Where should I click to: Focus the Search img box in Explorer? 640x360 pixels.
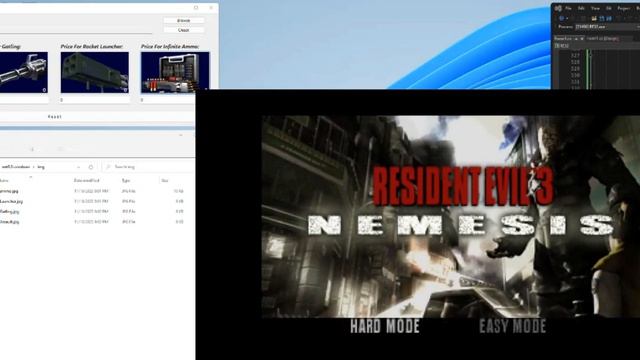point(149,167)
